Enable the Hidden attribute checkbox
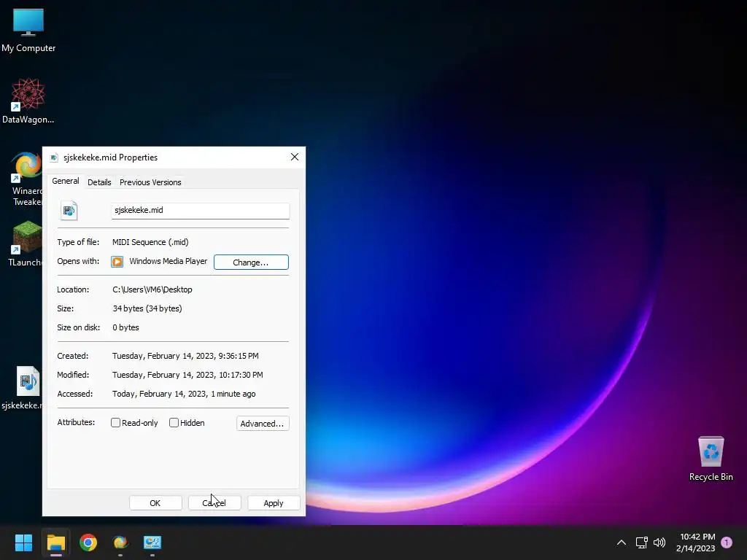Viewport: 747px width, 560px height. [174, 422]
